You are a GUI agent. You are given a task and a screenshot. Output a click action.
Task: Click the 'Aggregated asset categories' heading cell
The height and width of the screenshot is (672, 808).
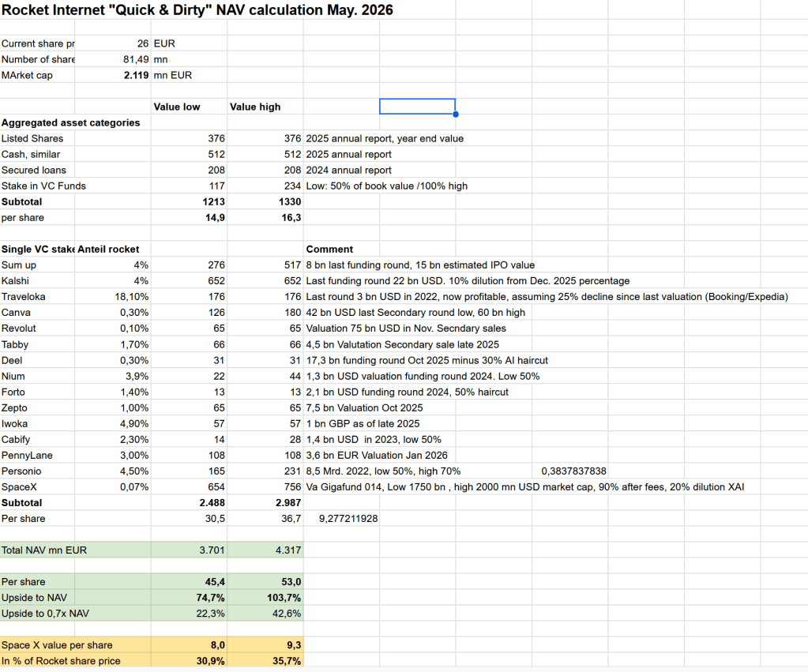tap(70, 122)
